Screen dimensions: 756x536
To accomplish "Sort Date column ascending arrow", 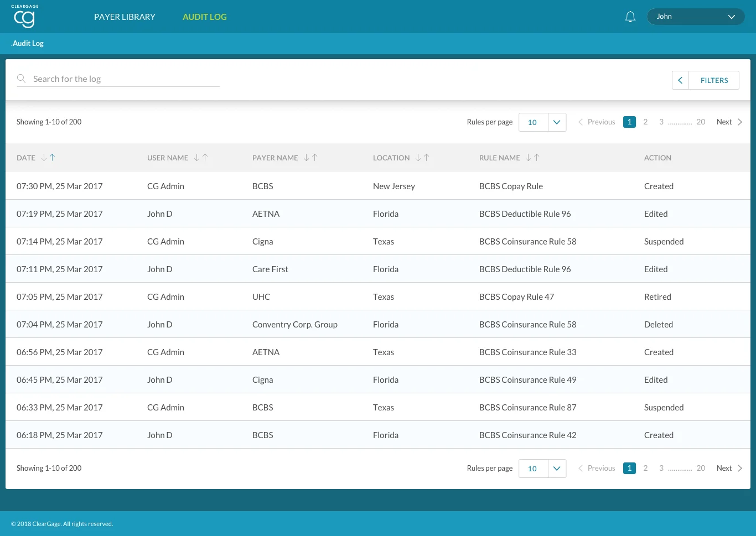I will tap(53, 158).
